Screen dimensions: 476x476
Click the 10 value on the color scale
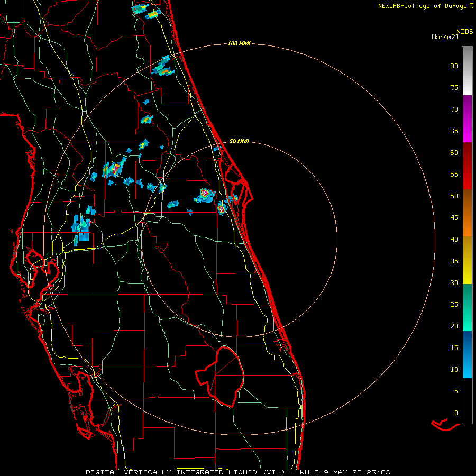pos(454,370)
